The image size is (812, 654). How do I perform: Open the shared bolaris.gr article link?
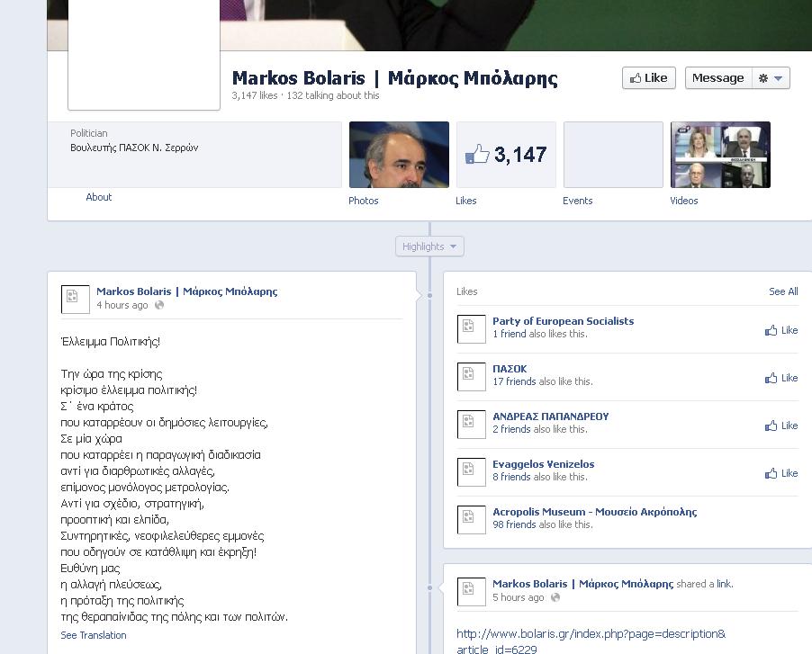point(591,641)
